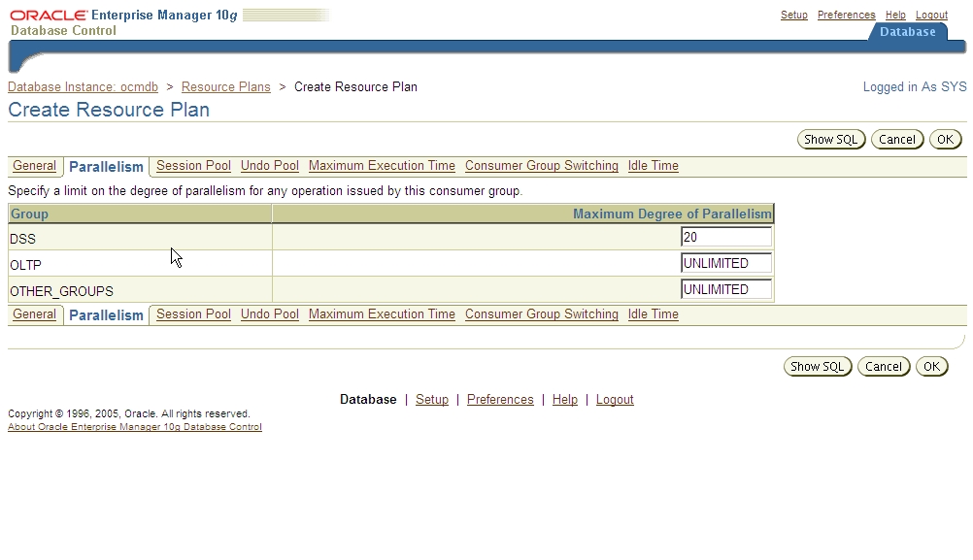Switch to the lower Session Pool tab

193,313
